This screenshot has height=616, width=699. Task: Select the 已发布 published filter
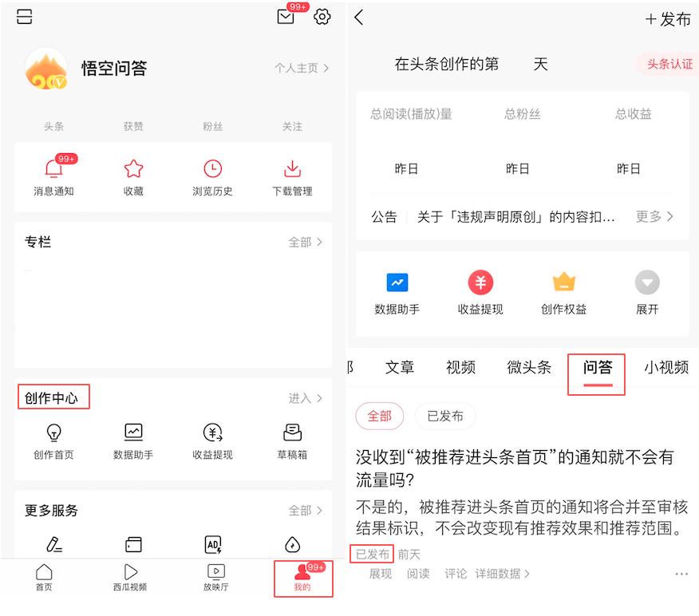pyautogui.click(x=445, y=416)
